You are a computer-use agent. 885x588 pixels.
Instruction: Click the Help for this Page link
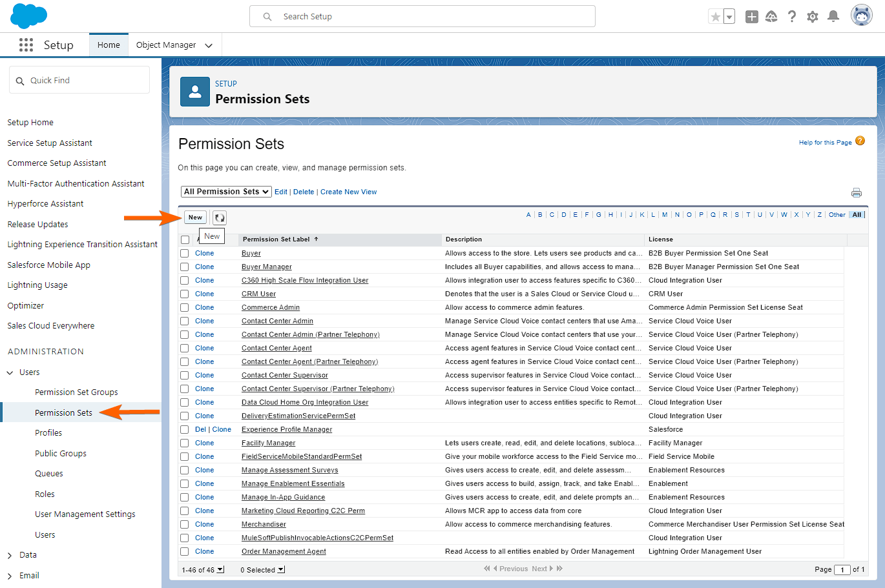coord(825,143)
